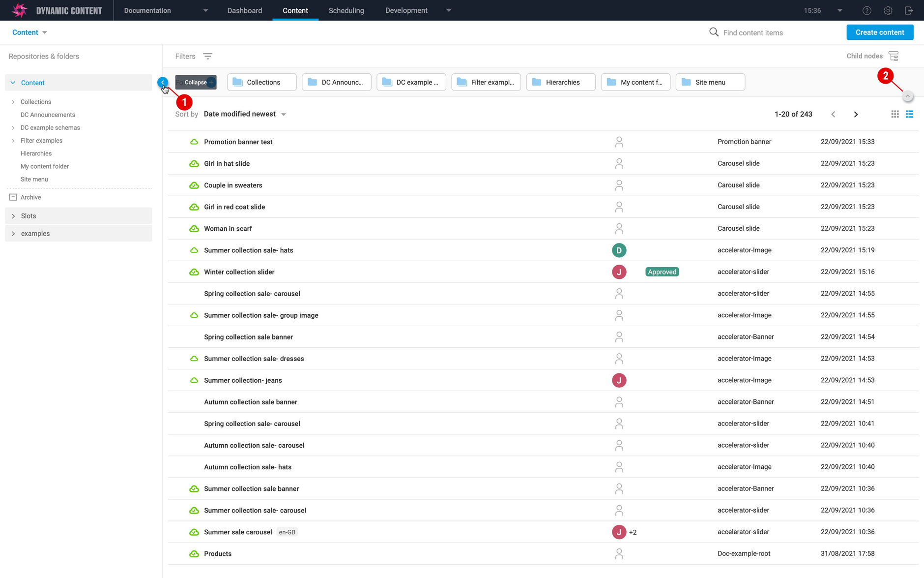Switch to list view
This screenshot has width=924, height=578.
click(910, 114)
